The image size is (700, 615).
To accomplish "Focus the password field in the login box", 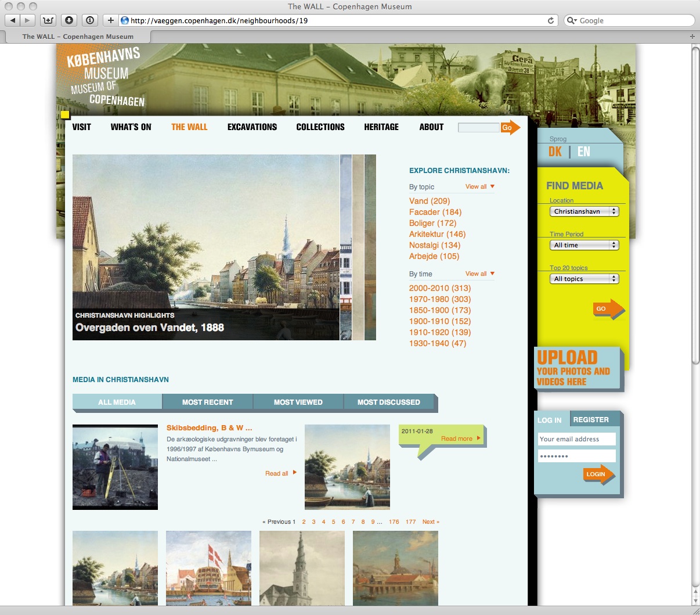I will (576, 456).
